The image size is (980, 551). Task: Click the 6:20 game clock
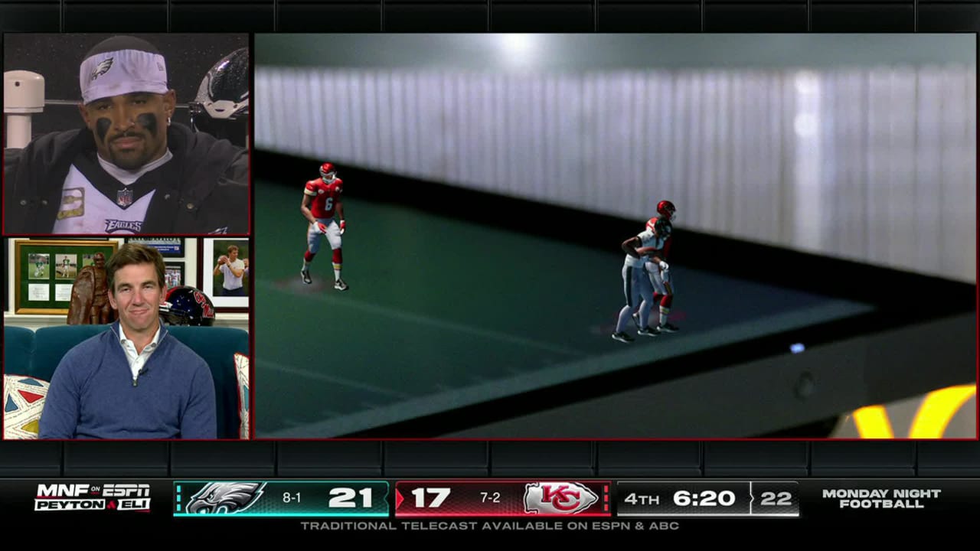(704, 498)
